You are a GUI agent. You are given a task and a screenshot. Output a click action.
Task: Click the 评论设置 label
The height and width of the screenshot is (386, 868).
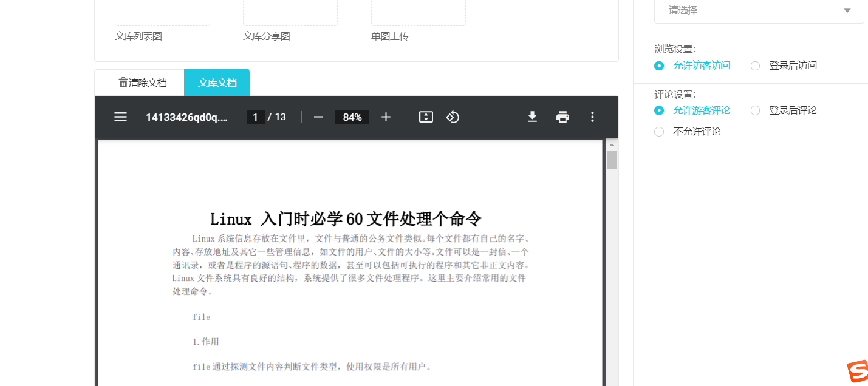[675, 95]
